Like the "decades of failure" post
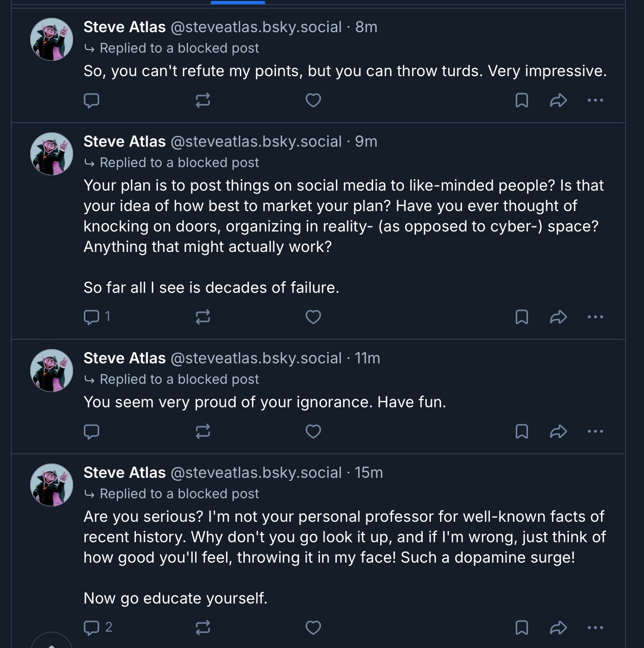644x648 pixels. tap(313, 317)
